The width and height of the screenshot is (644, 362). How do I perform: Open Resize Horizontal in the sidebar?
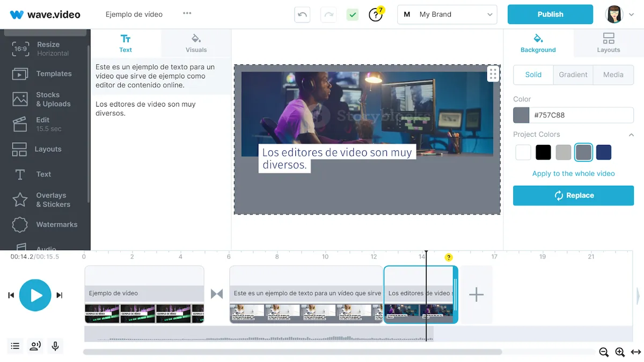coord(45,49)
